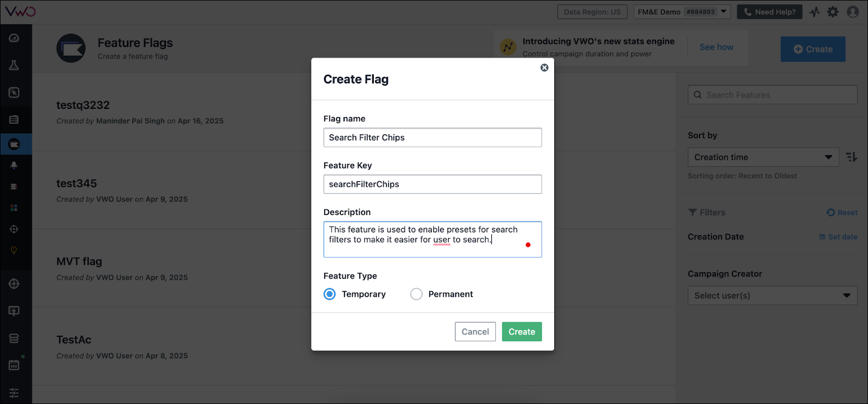Click the Data Region: US label
This screenshot has width=868, height=404.
pos(592,12)
